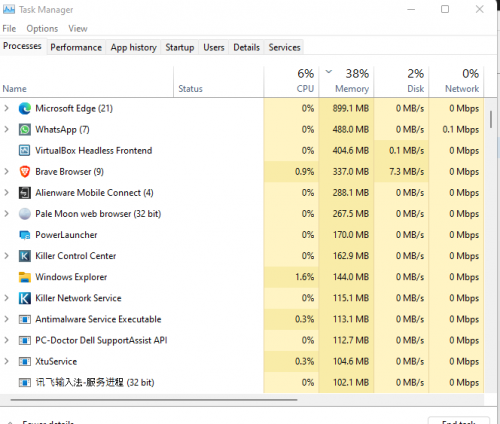Expand the XtuService process group
This screenshot has width=500, height=424.
(6, 361)
